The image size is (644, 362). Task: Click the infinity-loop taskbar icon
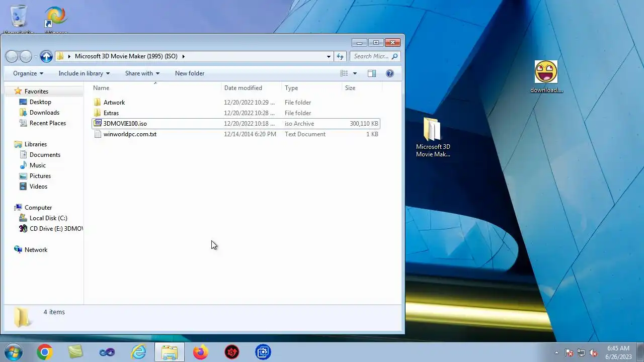tap(107, 352)
